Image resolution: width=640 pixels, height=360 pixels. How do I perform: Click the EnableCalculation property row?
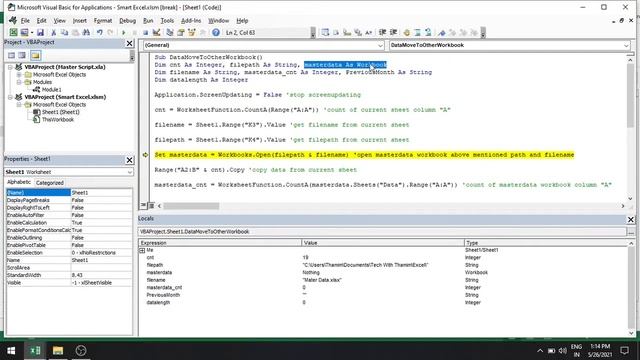(x=69, y=223)
